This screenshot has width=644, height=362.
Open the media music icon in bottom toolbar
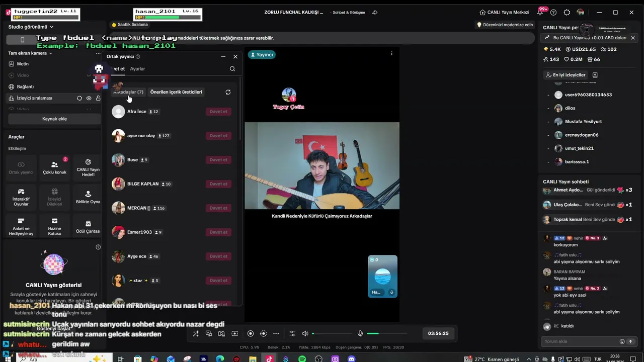tap(209, 333)
